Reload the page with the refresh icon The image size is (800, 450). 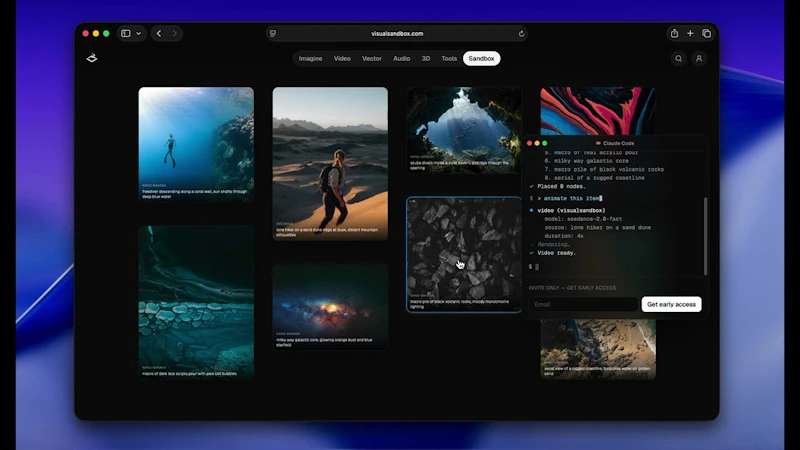coord(521,34)
